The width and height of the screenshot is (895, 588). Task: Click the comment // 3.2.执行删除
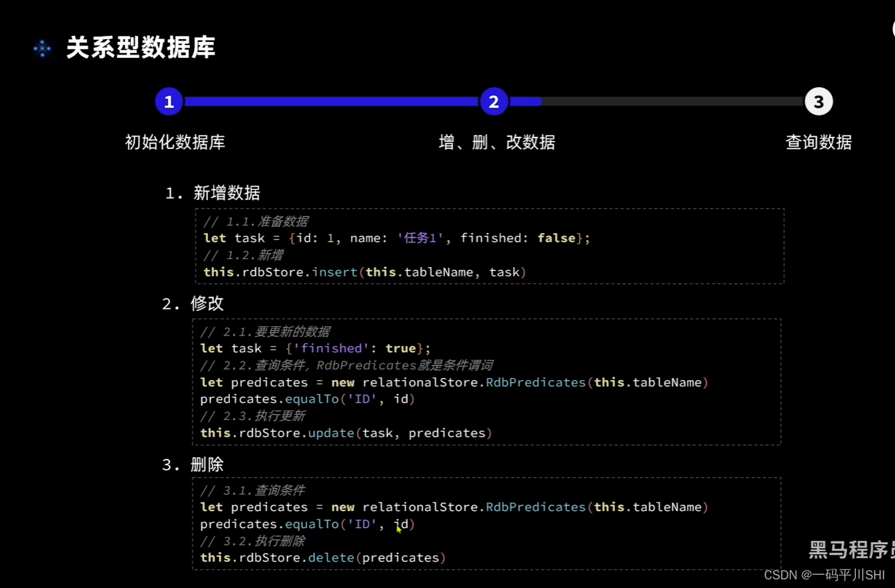coord(252,541)
